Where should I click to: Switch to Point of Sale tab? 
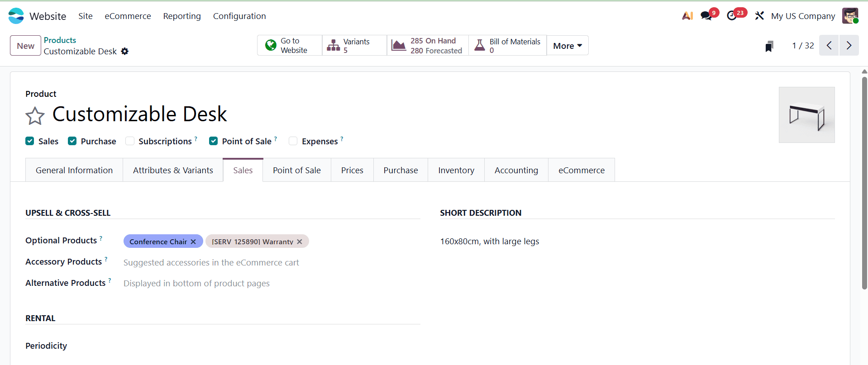click(297, 170)
